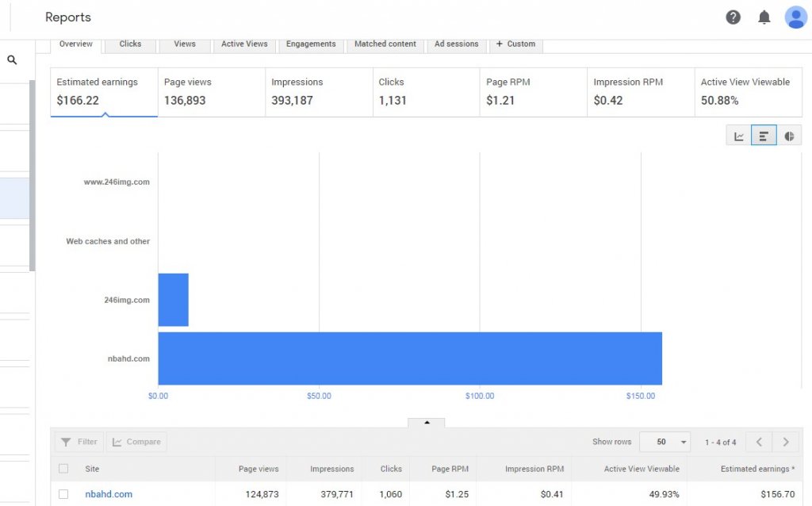Switch to the Matched content tab
Image resolution: width=812 pixels, height=506 pixels.
tap(385, 44)
